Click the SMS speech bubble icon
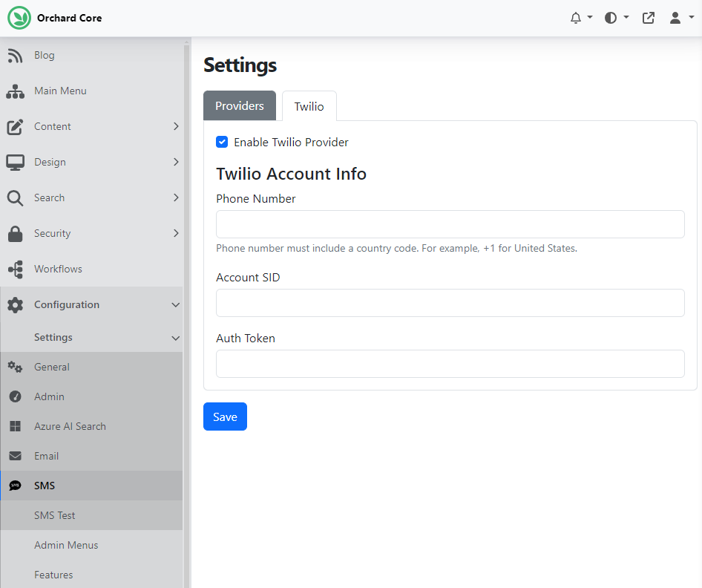This screenshot has height=588, width=702. pos(16,486)
